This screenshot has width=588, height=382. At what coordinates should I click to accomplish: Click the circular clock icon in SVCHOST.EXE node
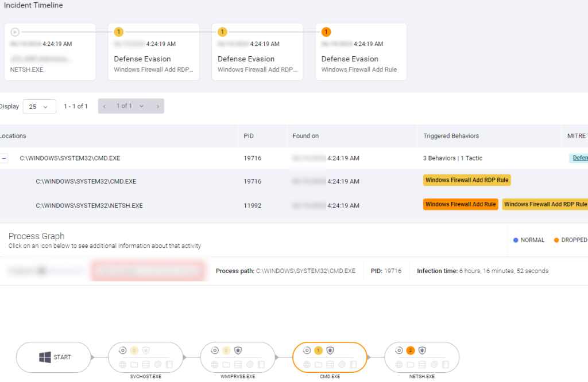[x=122, y=350]
